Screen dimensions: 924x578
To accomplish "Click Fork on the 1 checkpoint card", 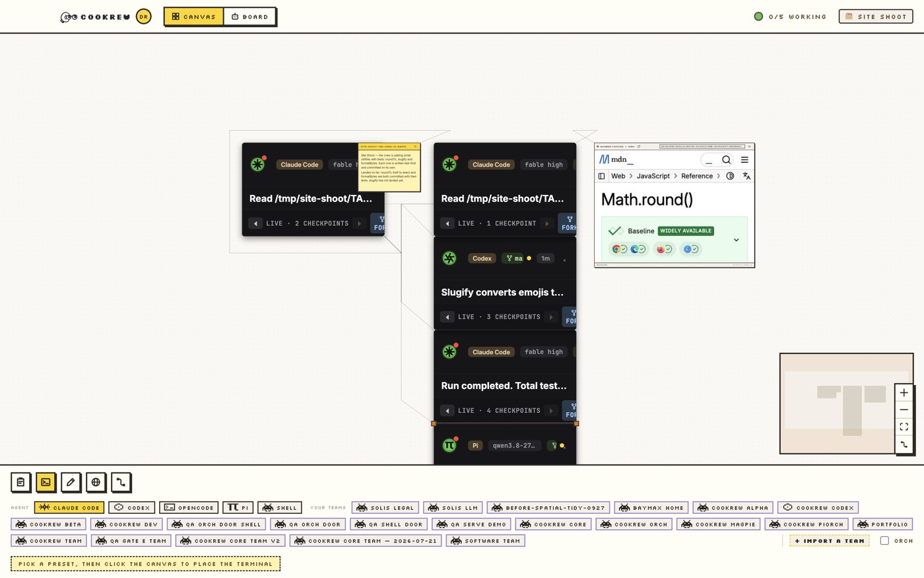I will 568,223.
